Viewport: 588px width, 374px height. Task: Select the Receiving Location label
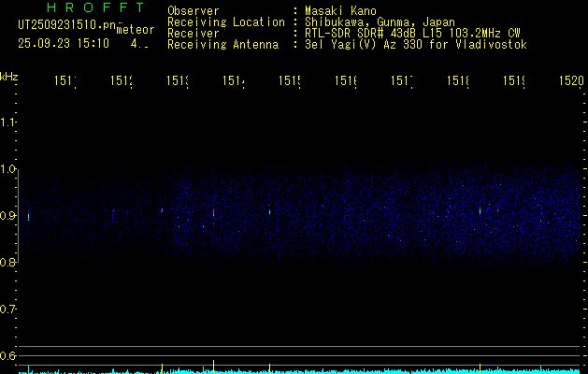(225, 22)
